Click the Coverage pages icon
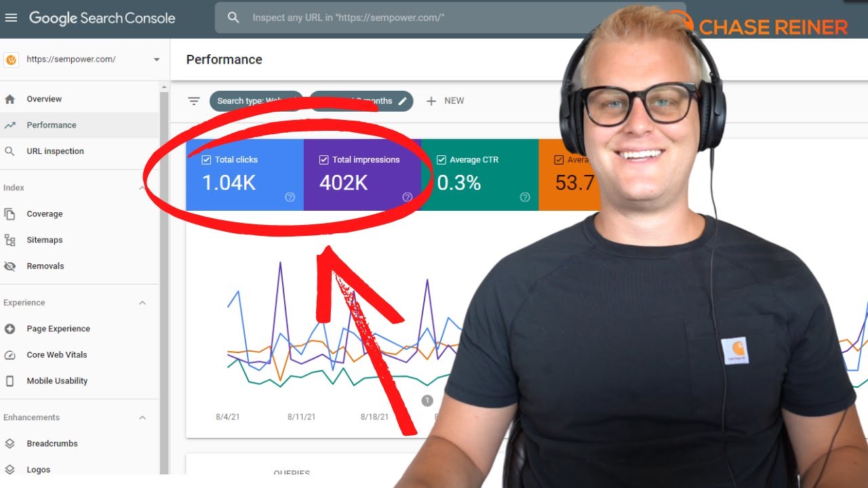 (x=9, y=214)
